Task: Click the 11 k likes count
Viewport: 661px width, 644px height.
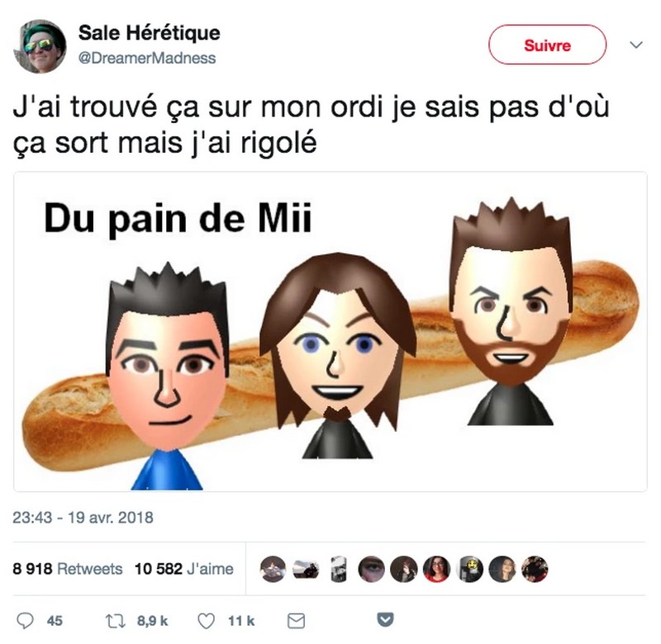Action: [x=241, y=621]
